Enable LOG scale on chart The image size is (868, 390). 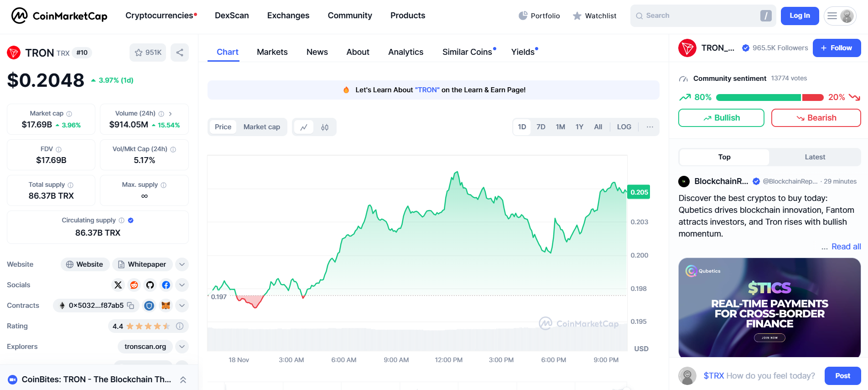click(x=624, y=127)
